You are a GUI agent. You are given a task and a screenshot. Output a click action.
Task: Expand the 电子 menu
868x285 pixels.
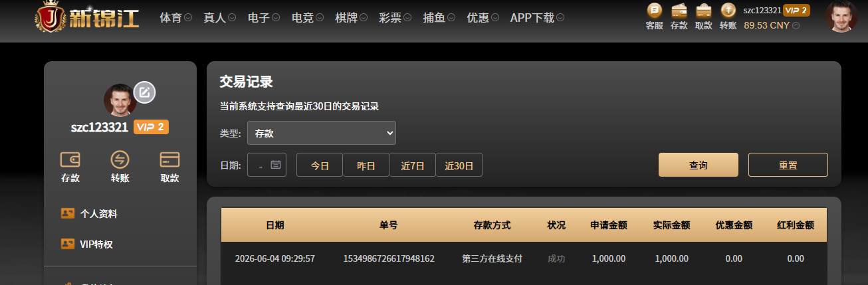point(263,18)
